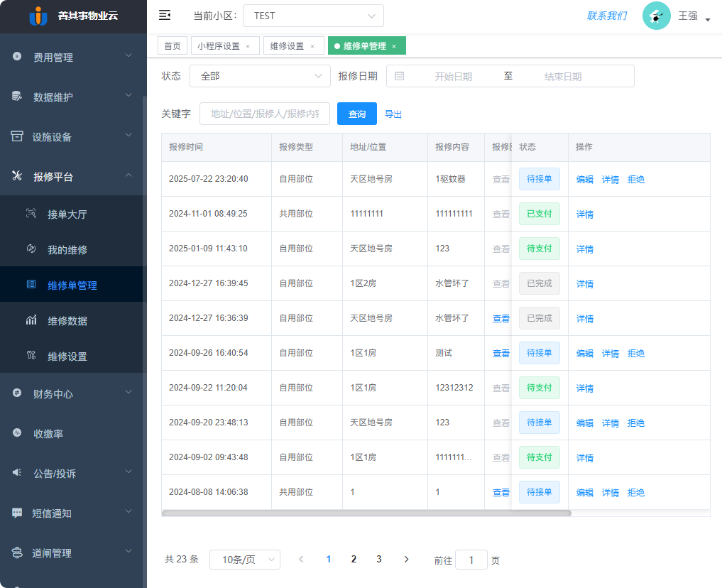Open the 维修数据 panel icon
Viewport: 722px width, 588px height.
pyautogui.click(x=31, y=320)
